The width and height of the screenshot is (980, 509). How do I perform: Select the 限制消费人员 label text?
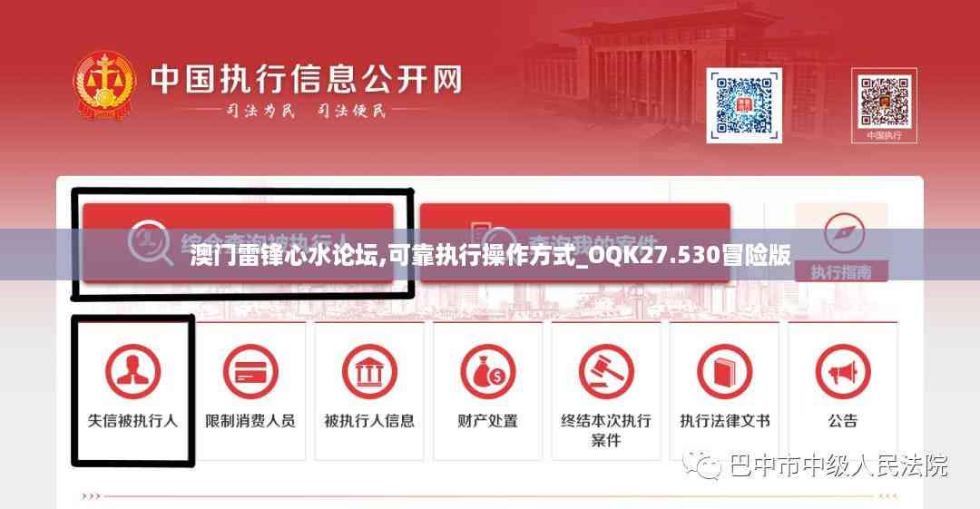coord(250,421)
